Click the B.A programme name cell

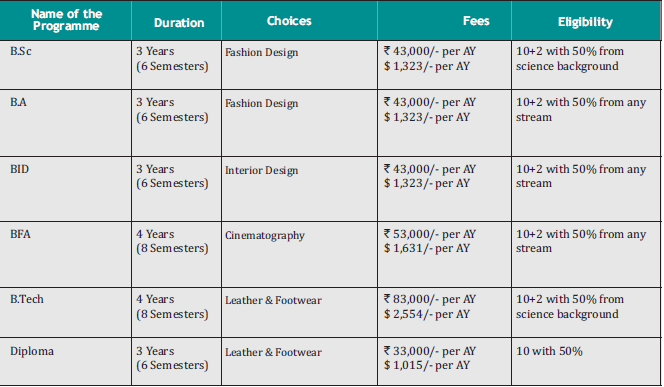[66, 123]
